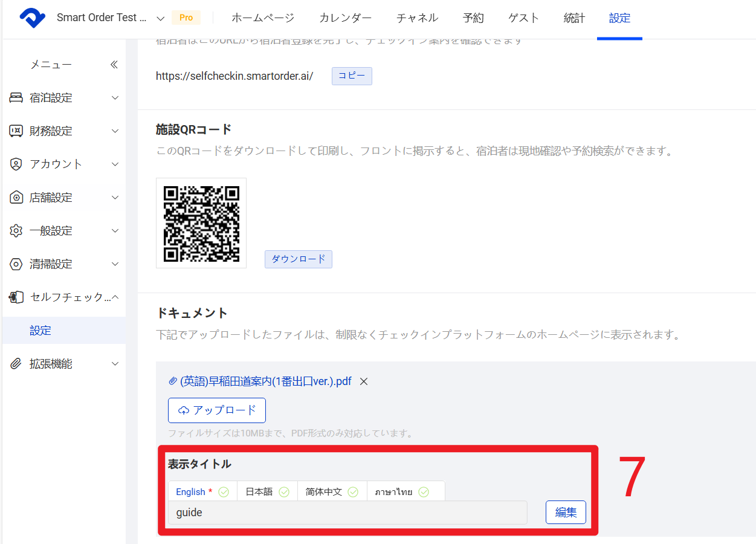The width and height of the screenshot is (756, 544).
Task: Click the Smart Order logo icon
Action: [x=32, y=18]
